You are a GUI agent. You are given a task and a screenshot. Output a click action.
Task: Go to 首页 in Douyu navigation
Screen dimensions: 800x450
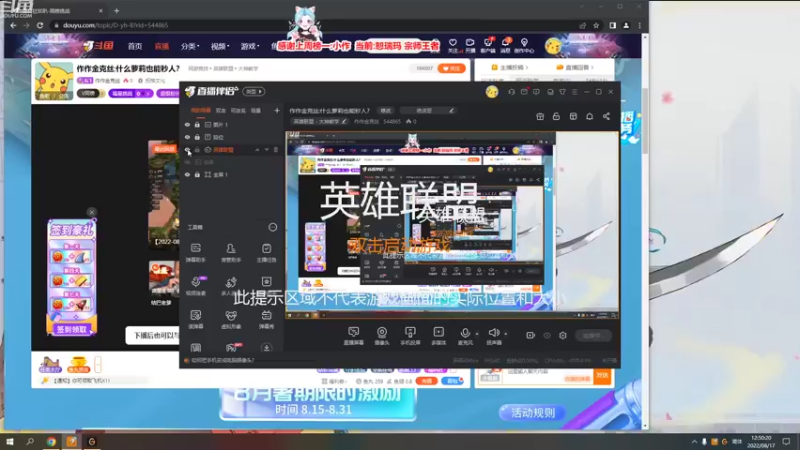[135, 46]
